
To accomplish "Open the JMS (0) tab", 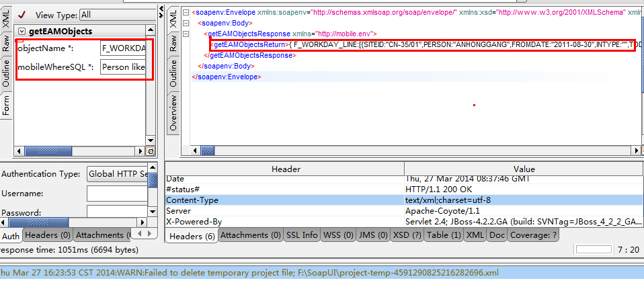I will 373,235.
